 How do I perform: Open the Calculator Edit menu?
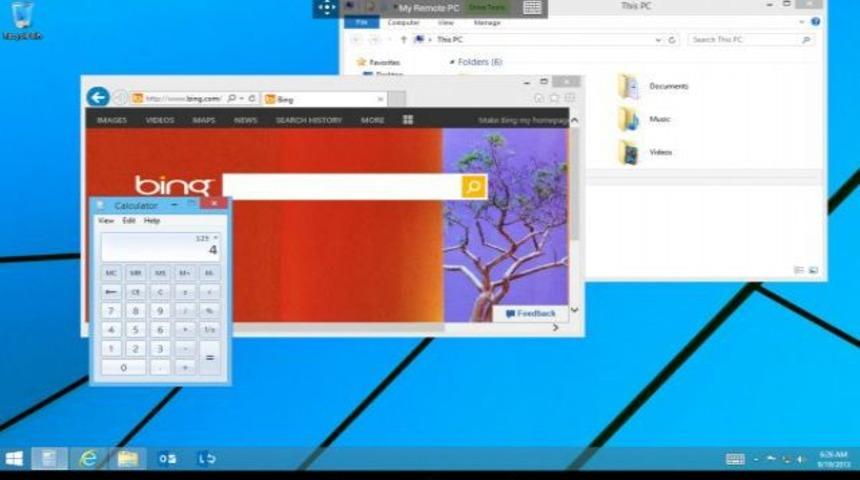coord(129,221)
